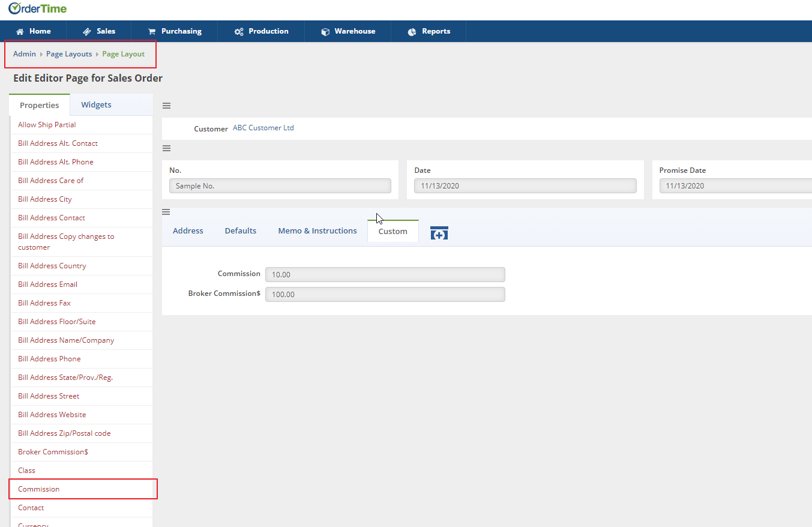Image resolution: width=812 pixels, height=527 pixels.
Task: Open the Sales menu
Action: 99,31
